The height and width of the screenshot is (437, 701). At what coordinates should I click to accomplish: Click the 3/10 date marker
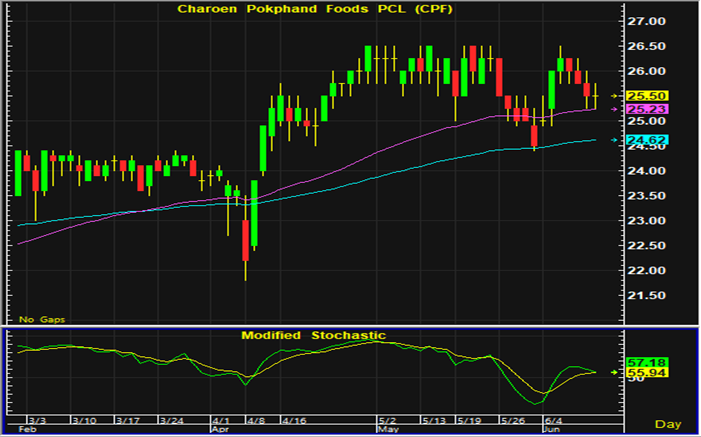click(84, 421)
